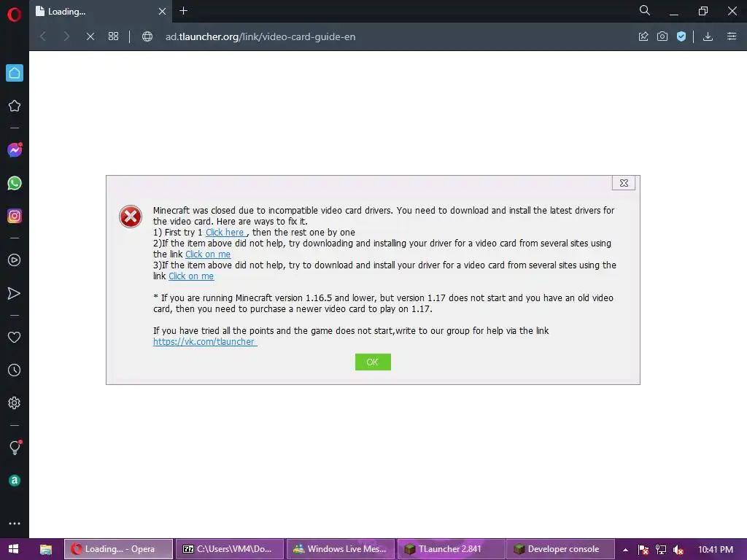The image size is (747, 560).
Task: Open File Explorer from taskbar
Action: pos(46,550)
